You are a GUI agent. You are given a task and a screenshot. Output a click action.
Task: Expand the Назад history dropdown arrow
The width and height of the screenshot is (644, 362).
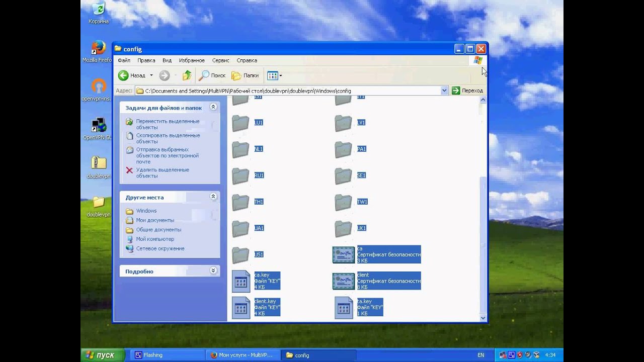pyautogui.click(x=151, y=75)
